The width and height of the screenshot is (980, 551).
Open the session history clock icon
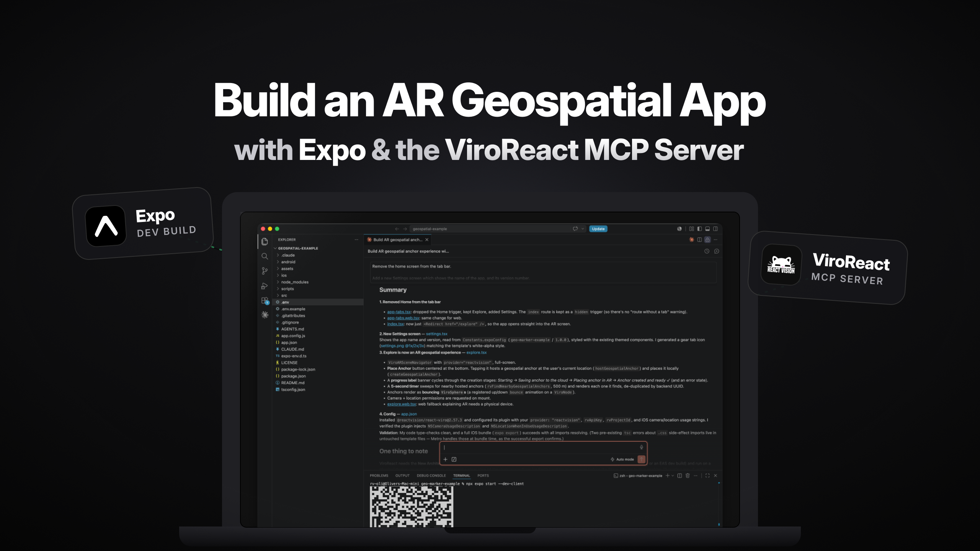(707, 251)
